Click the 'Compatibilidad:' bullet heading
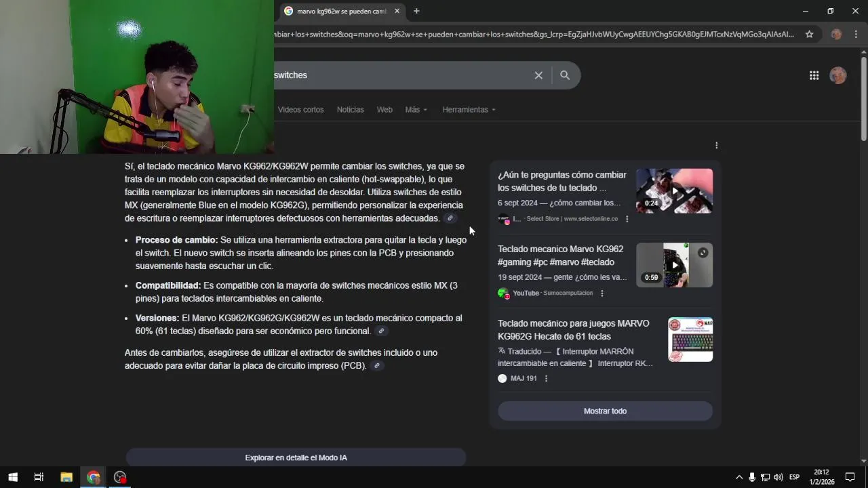Screen dimensions: 868x488 pyautogui.click(x=168, y=285)
